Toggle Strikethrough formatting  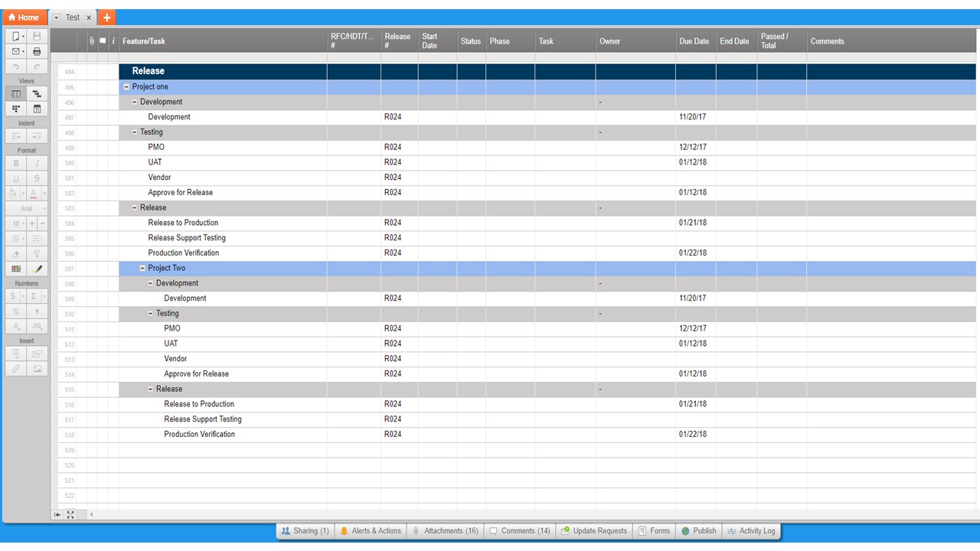37,178
